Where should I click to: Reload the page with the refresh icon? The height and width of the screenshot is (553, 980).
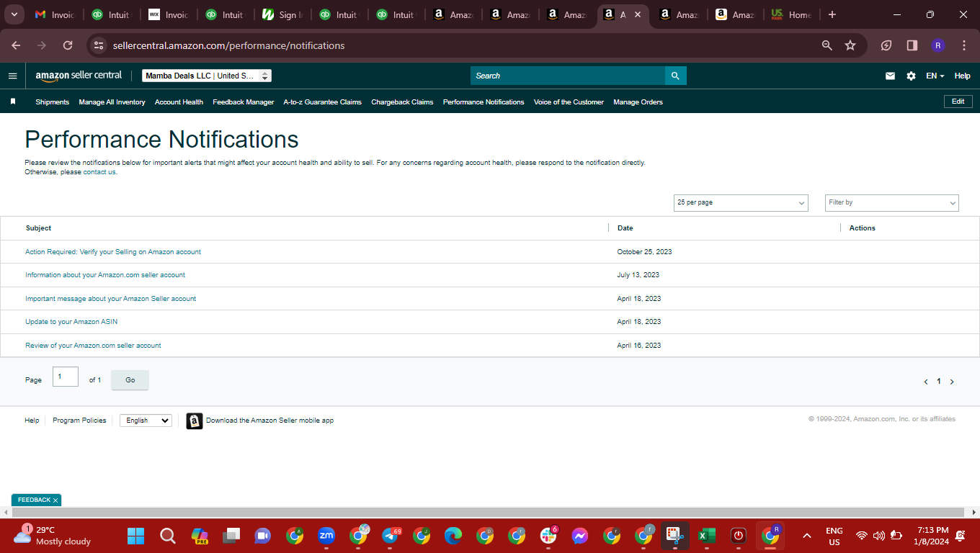(68, 45)
